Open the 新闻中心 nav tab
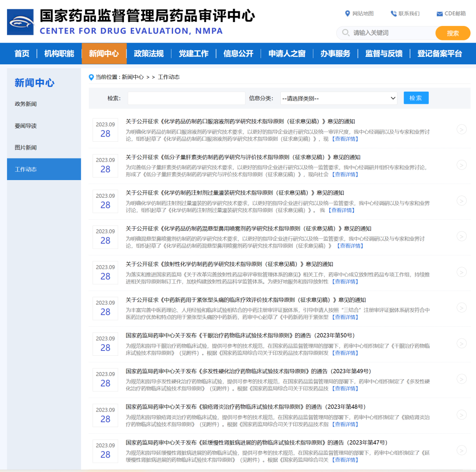476x472 pixels. click(104, 54)
